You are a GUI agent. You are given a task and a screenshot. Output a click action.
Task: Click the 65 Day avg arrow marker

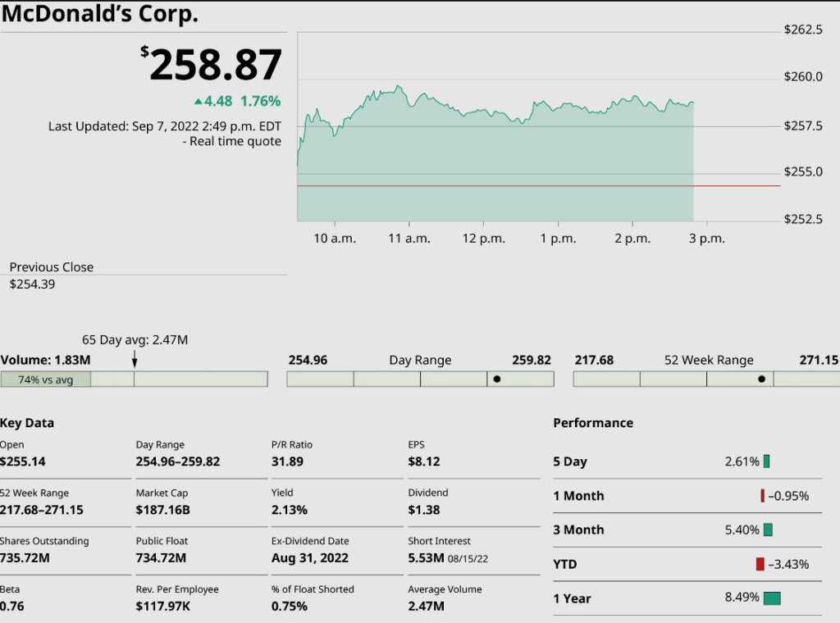point(135,358)
